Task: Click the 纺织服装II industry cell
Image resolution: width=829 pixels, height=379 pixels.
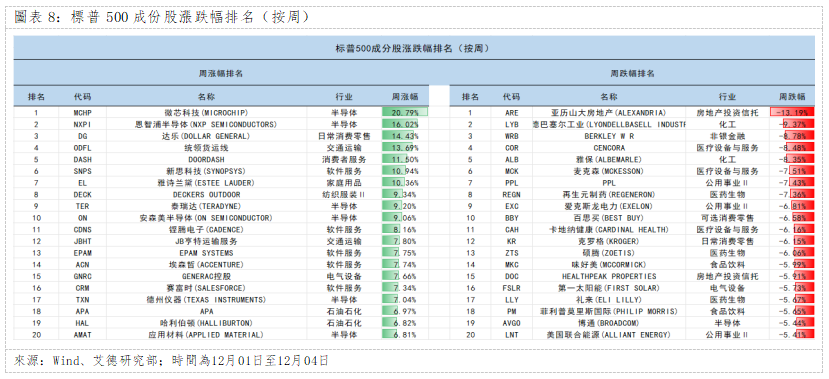Action: point(345,195)
